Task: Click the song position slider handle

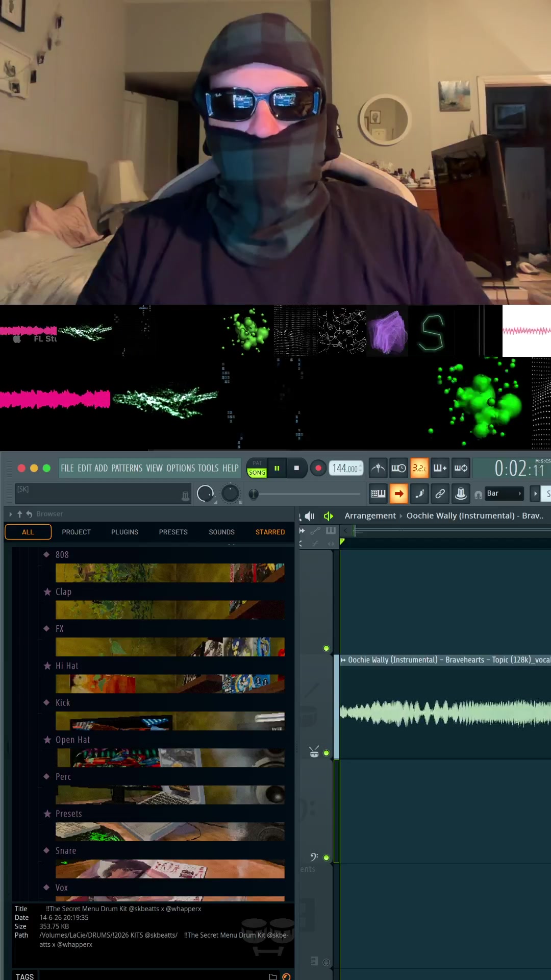Action: tap(253, 494)
